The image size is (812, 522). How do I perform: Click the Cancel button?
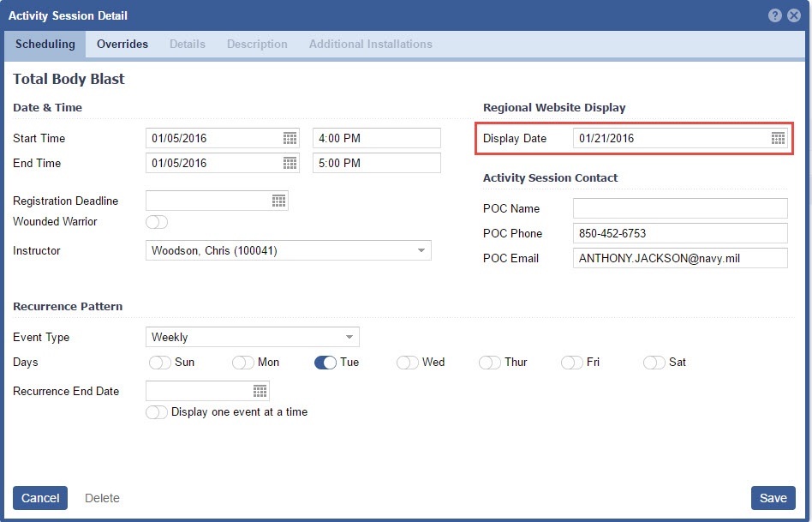click(x=40, y=498)
